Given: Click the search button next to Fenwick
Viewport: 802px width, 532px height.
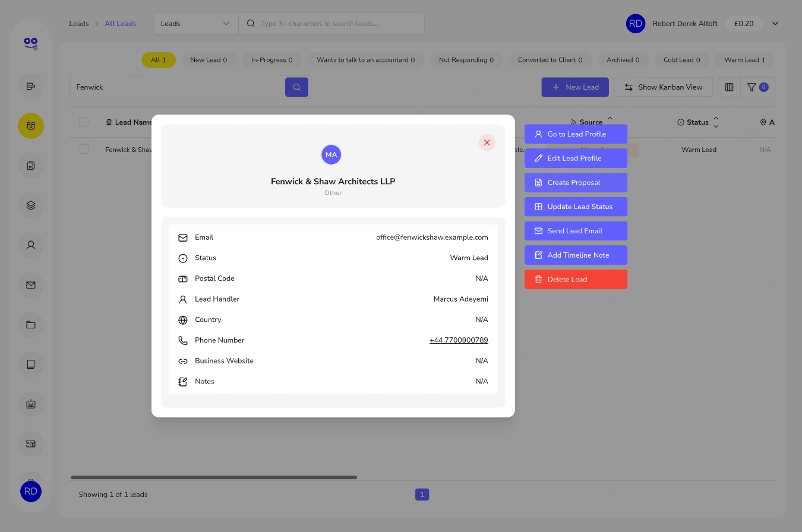Looking at the screenshot, I should click(296, 87).
